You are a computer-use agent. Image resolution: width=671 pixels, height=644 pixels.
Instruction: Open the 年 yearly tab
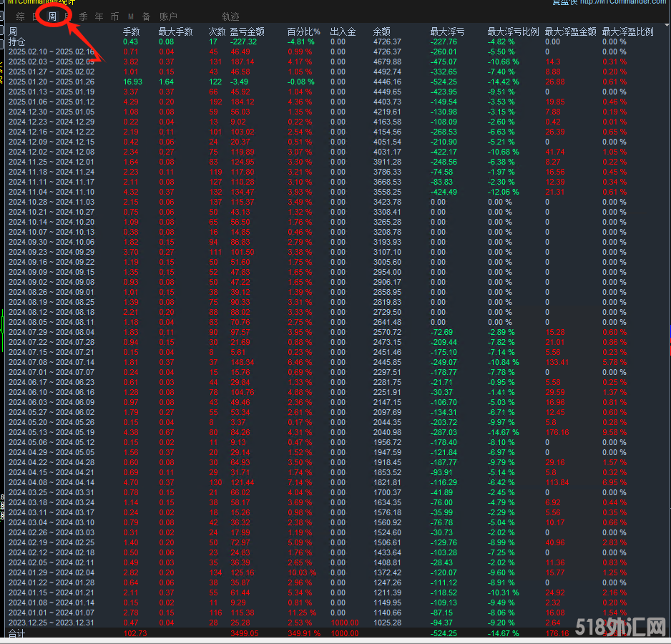[x=99, y=16]
